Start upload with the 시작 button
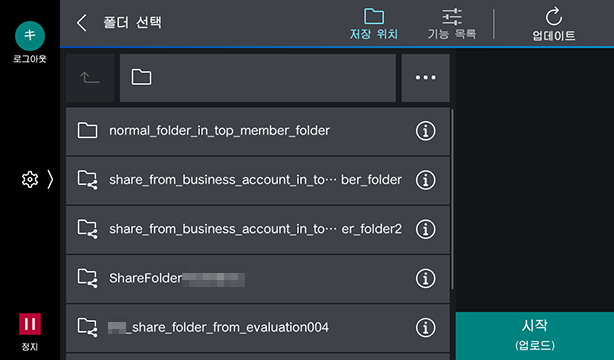The width and height of the screenshot is (614, 360). (x=535, y=336)
